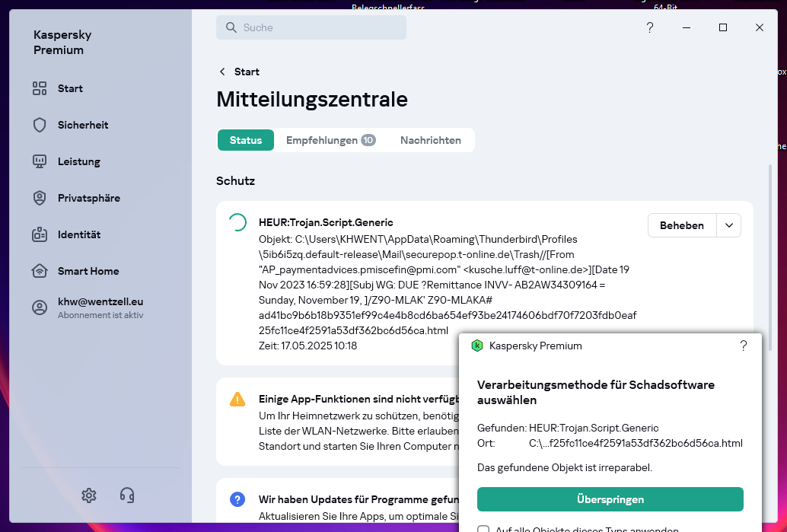Click the Empfehlungen count badge showing 10

click(x=368, y=140)
